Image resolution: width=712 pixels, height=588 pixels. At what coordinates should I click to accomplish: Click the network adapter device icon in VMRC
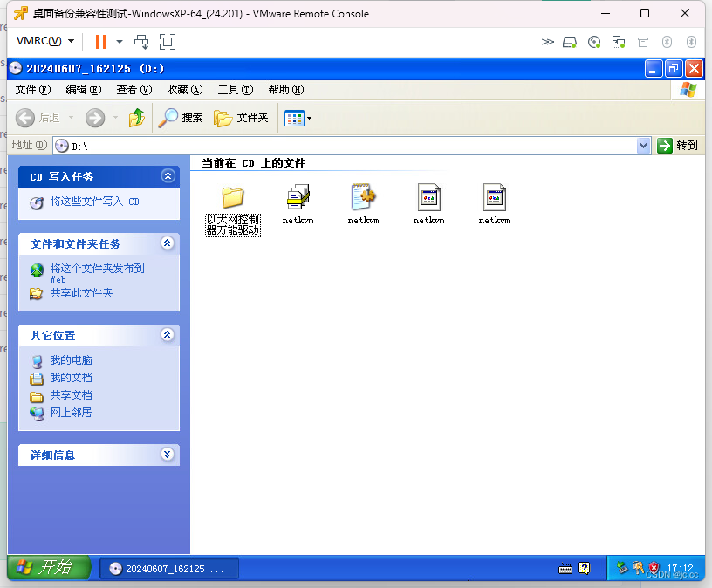point(619,42)
